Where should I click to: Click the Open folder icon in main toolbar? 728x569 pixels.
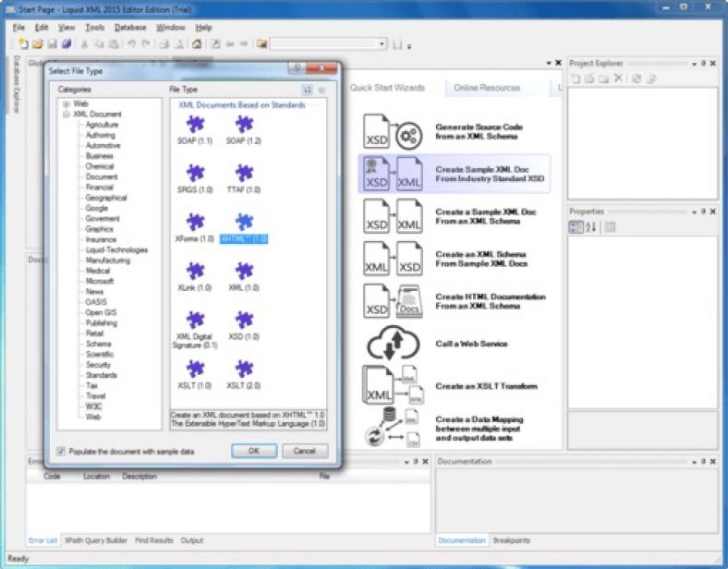38,43
